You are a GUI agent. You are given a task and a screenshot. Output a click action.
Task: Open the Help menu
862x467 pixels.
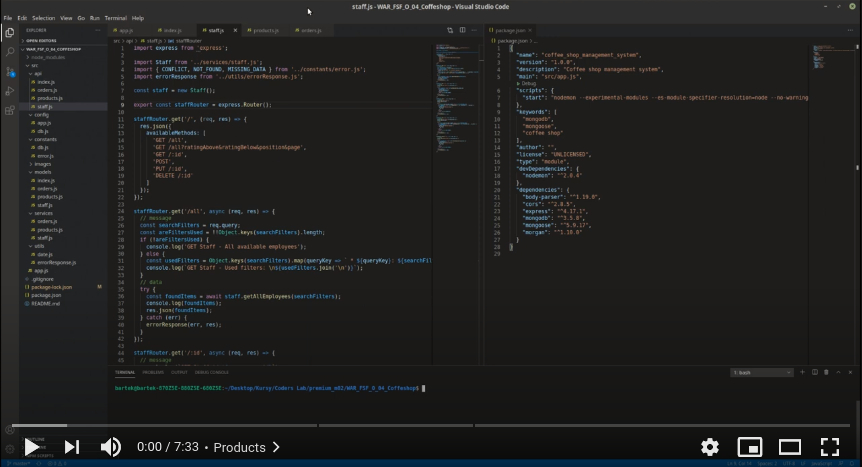pos(137,18)
